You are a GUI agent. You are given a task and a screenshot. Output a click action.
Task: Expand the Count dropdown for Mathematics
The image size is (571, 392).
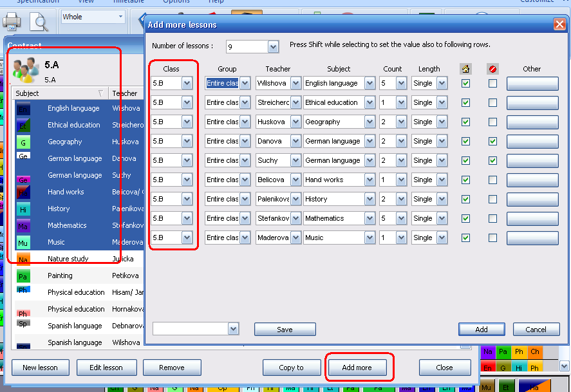click(x=401, y=218)
